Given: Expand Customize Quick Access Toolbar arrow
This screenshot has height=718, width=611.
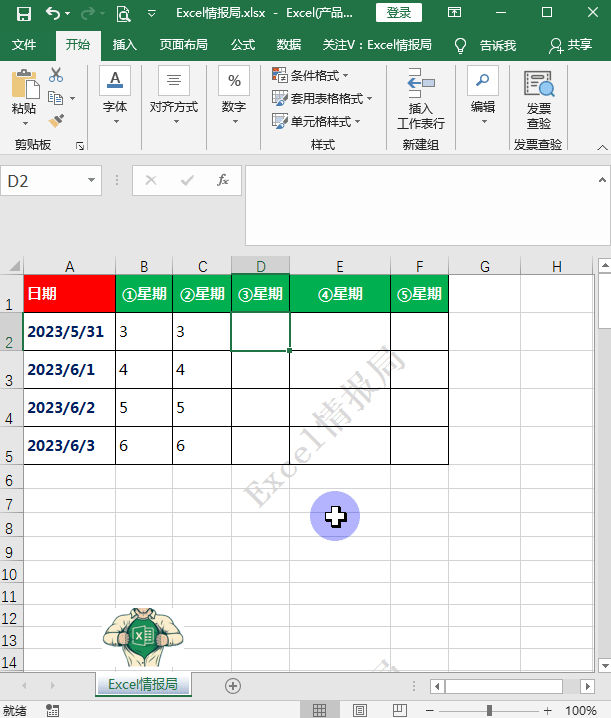Looking at the screenshot, I should [152, 14].
